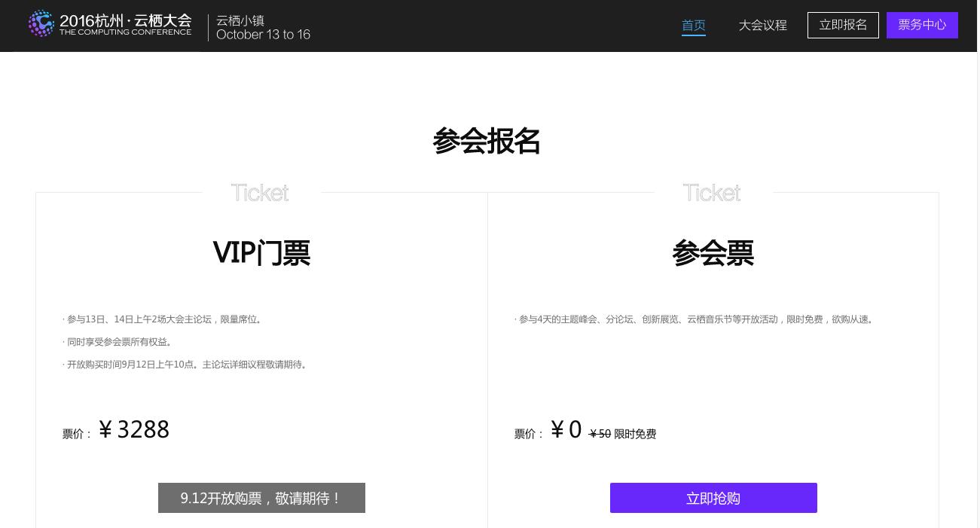Click the 2016杭州·云栖大会 logo text
The height and width of the screenshot is (528, 980).
click(125, 20)
